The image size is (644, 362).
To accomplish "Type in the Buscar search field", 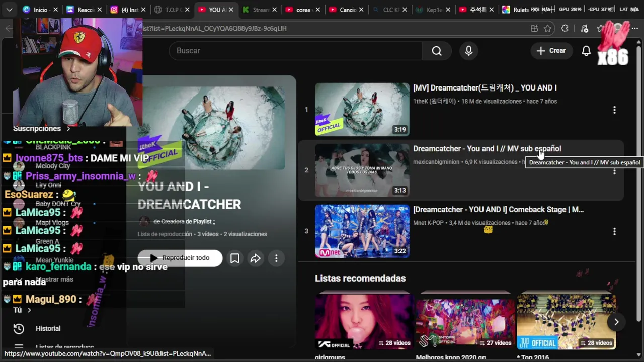I will pos(296,51).
